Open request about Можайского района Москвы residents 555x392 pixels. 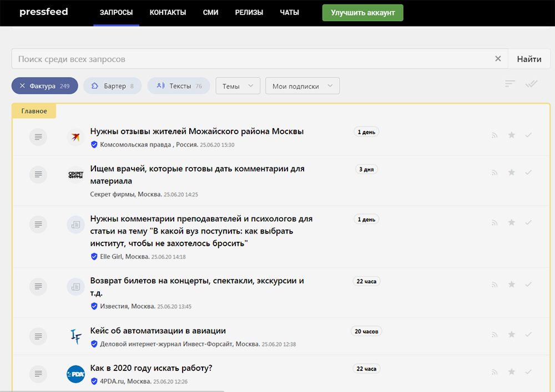point(197,131)
